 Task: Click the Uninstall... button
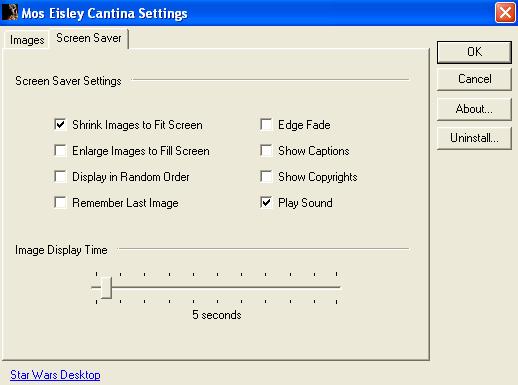[x=474, y=138]
